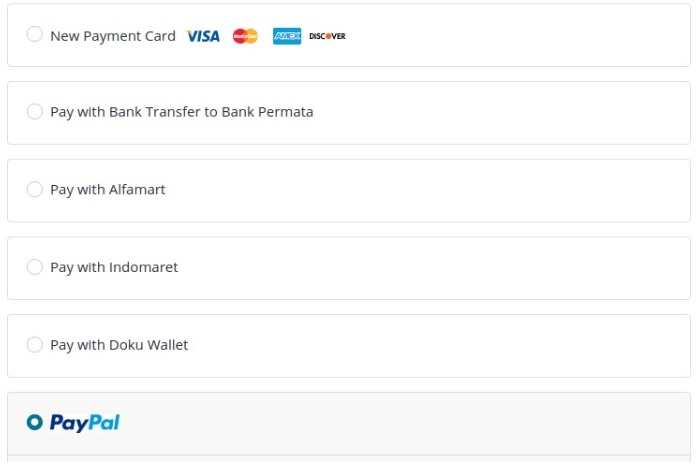696x468 pixels.
Task: Choose the Bank Permata transfer radio button
Action: 35,112
